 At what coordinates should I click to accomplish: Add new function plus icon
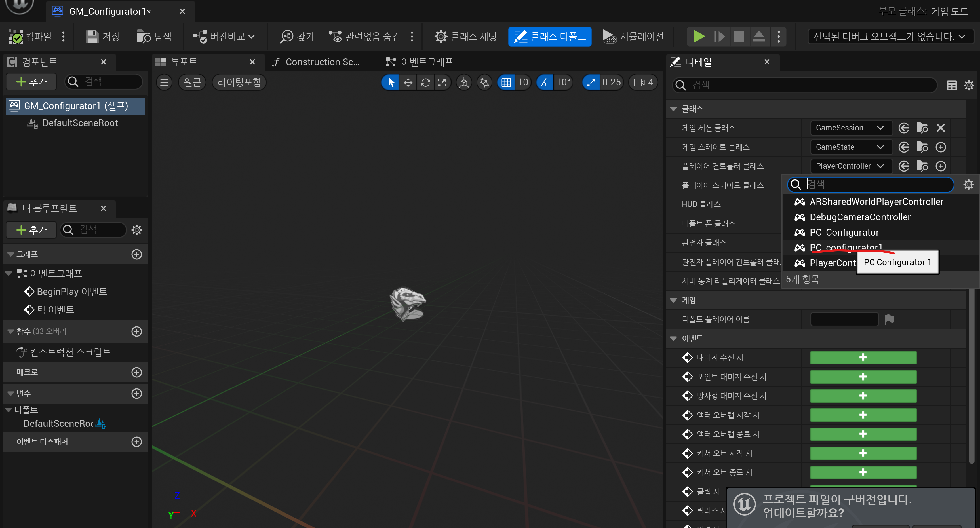(x=137, y=332)
